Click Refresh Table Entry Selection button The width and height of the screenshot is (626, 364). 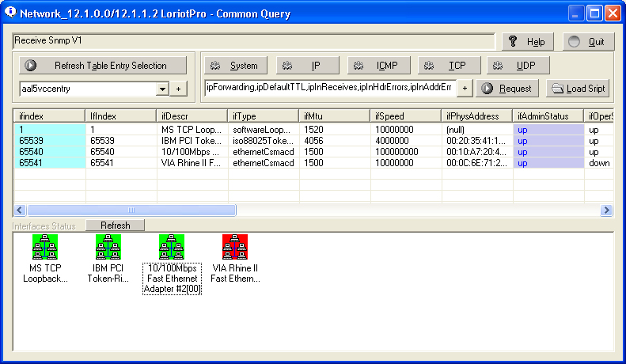(103, 66)
